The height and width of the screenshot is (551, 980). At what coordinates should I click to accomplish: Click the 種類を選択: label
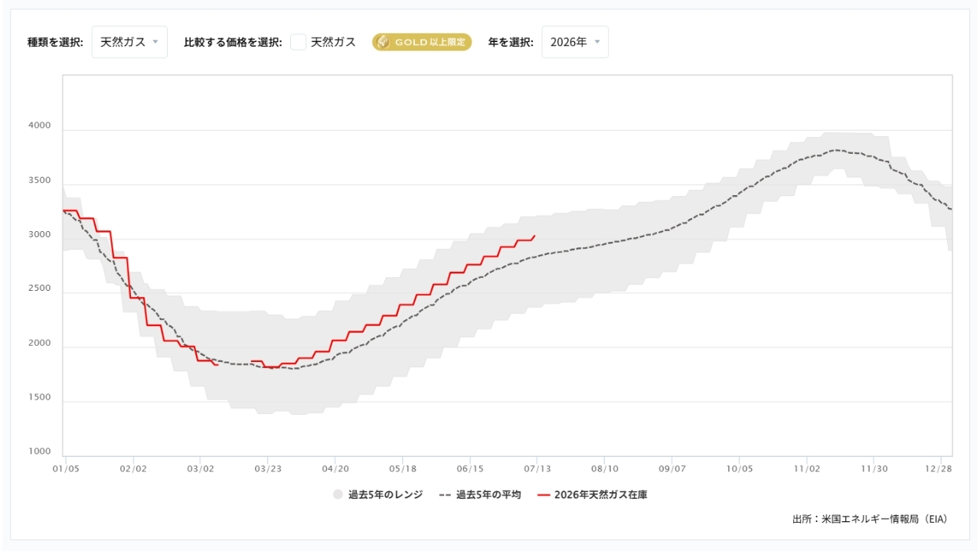(x=55, y=42)
